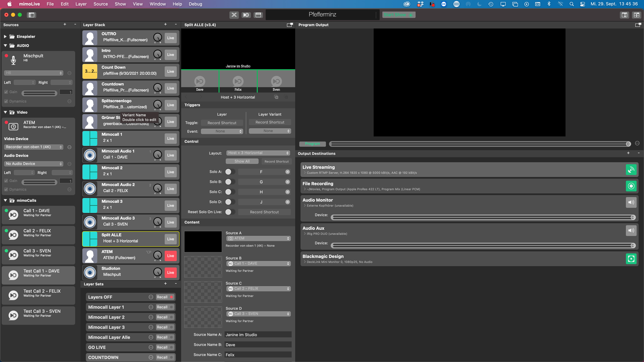Set the OUTRO layer Live
Viewport: 644px width, 362px height.
pos(171,38)
